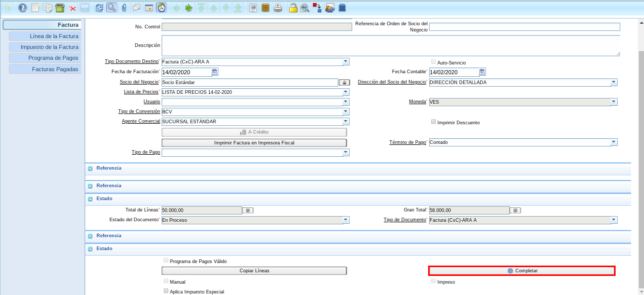Toggle the Aplica Impuesto Especial checkbox
644x295 pixels.
[x=166, y=291]
